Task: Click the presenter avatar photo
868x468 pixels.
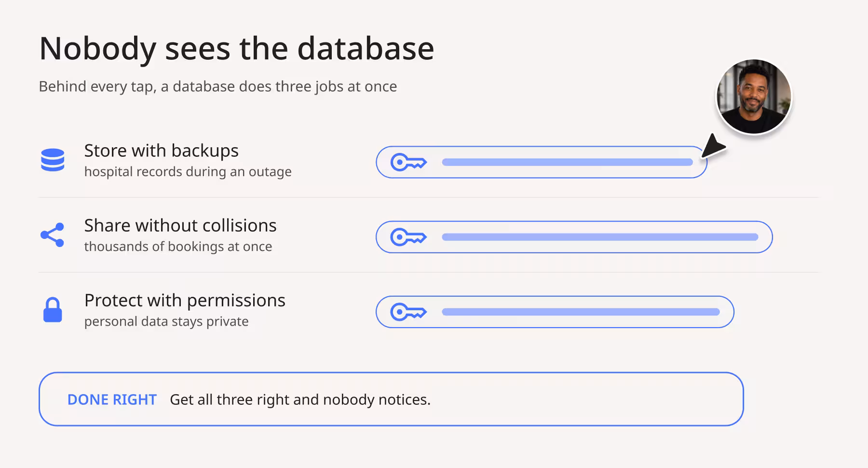Action: [754, 96]
